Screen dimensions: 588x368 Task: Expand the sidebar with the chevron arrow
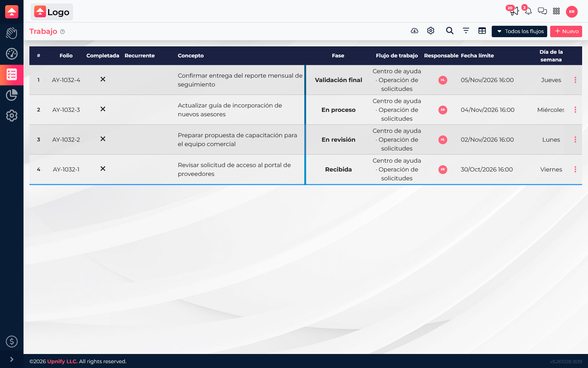pos(12,360)
